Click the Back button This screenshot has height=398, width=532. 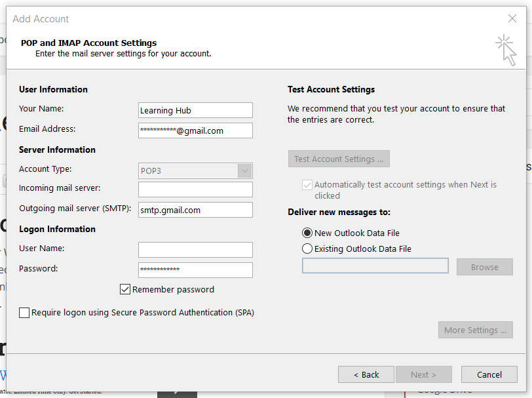click(x=366, y=374)
